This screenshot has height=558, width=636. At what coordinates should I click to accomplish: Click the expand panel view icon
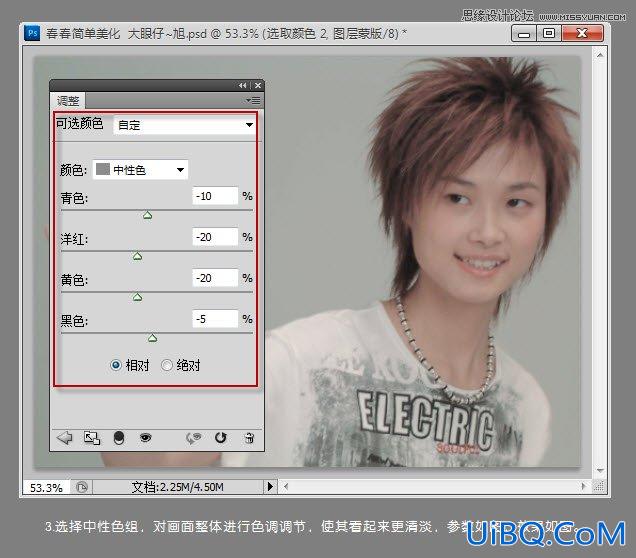coord(92,438)
